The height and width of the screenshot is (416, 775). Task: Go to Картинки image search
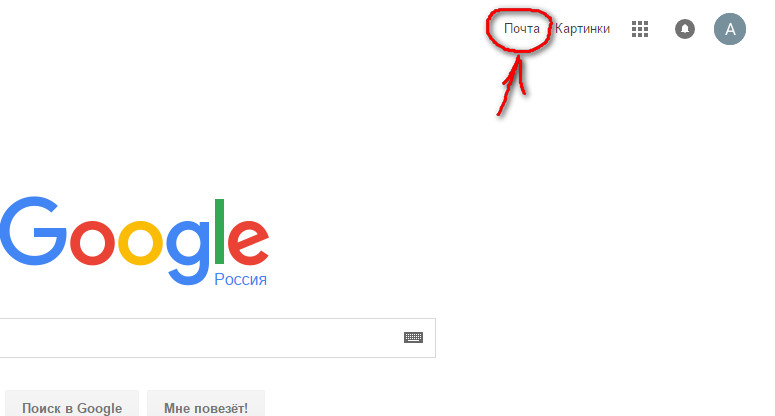[x=582, y=29]
